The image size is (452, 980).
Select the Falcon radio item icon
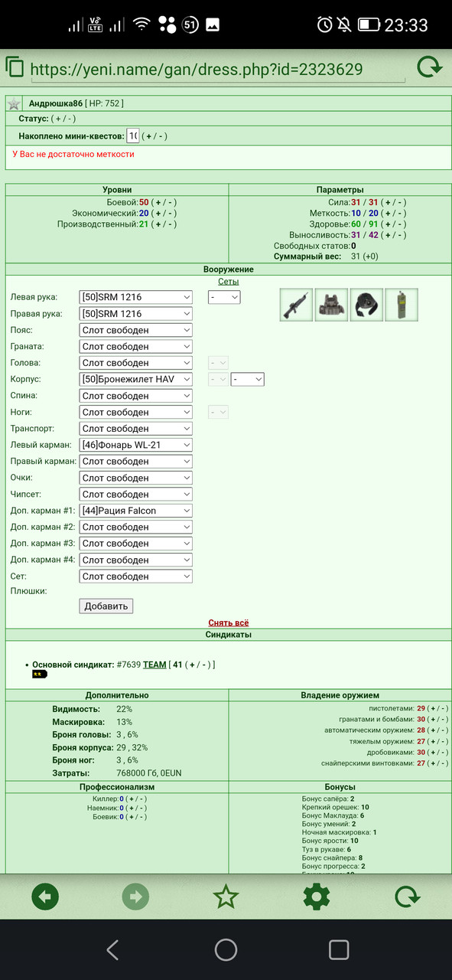[x=402, y=305]
